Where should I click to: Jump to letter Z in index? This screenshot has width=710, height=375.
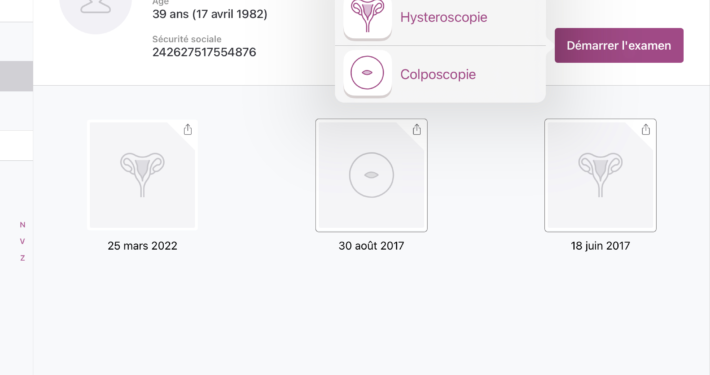[23, 258]
